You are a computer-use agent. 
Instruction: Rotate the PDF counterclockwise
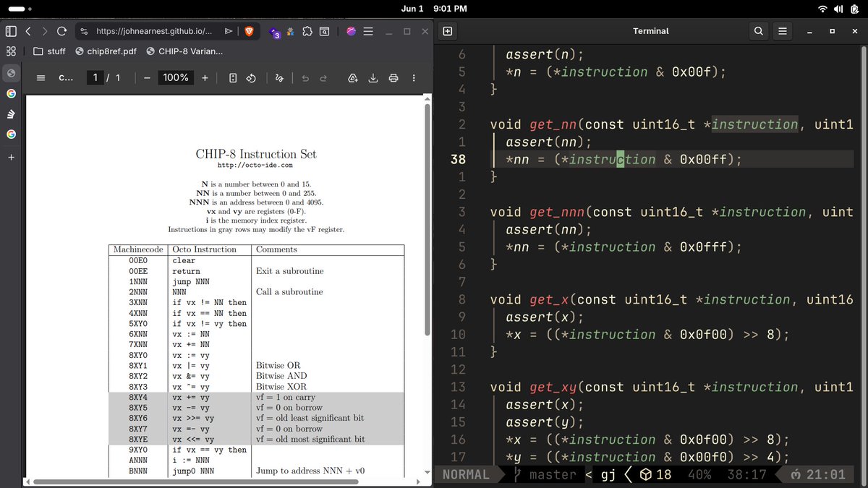pos(252,78)
